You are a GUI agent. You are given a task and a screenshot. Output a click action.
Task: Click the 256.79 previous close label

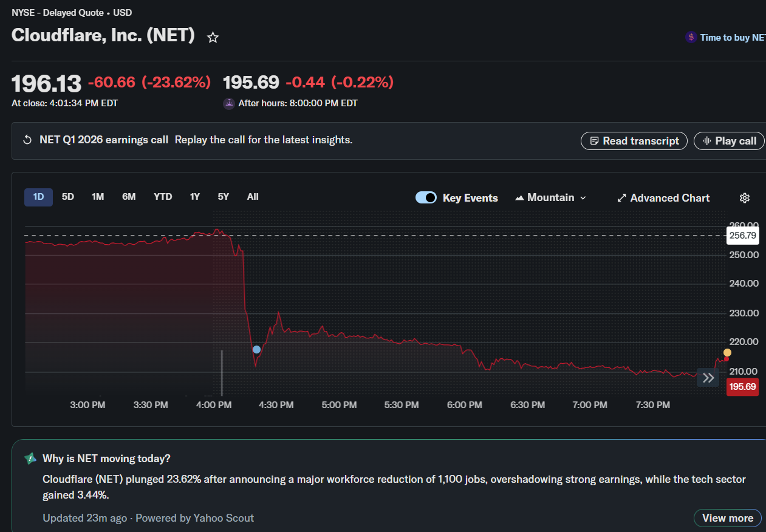pyautogui.click(x=742, y=235)
